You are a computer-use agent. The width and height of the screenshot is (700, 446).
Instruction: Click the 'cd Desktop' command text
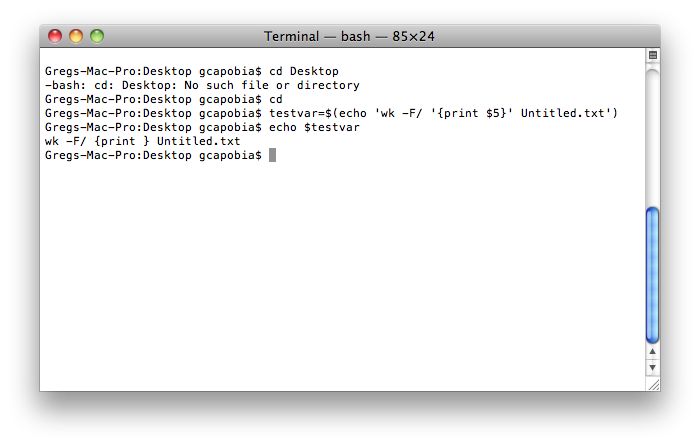tap(304, 71)
